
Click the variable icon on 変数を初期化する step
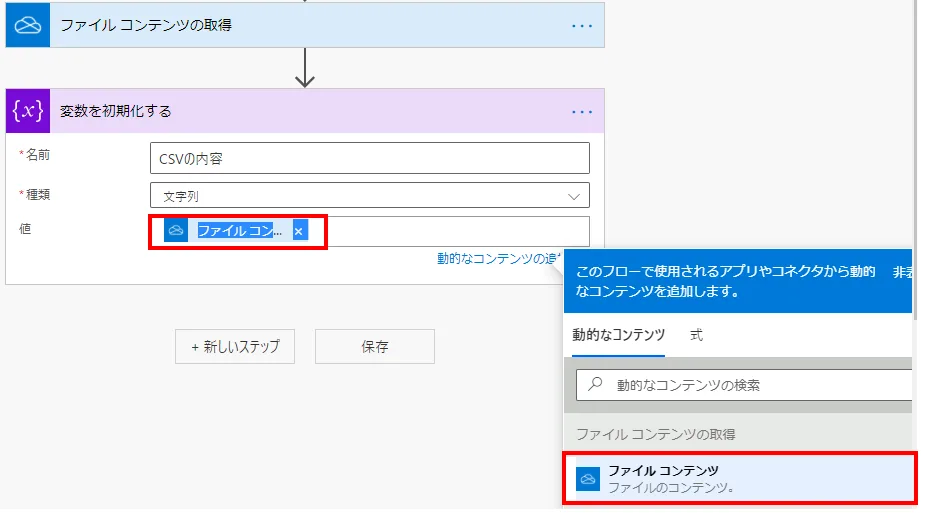click(x=28, y=111)
